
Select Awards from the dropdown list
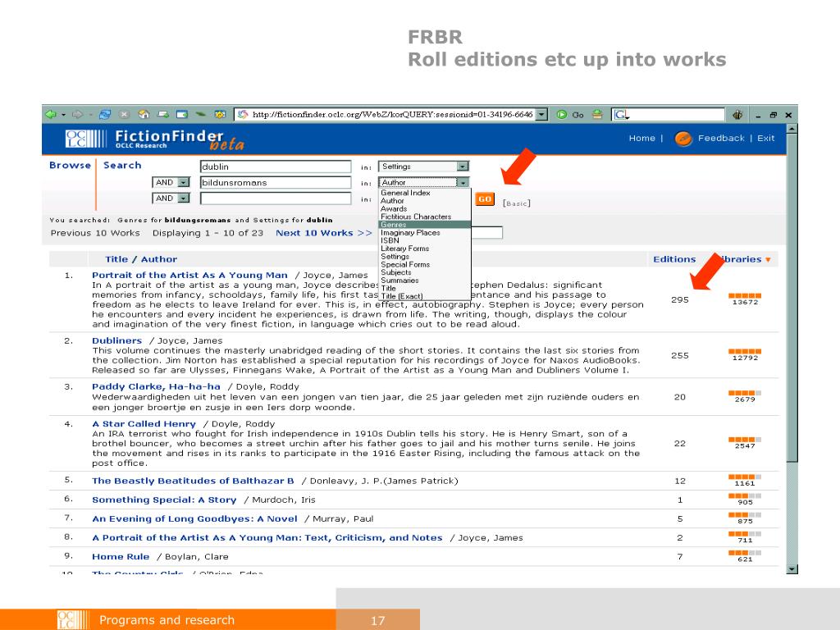tap(394, 209)
